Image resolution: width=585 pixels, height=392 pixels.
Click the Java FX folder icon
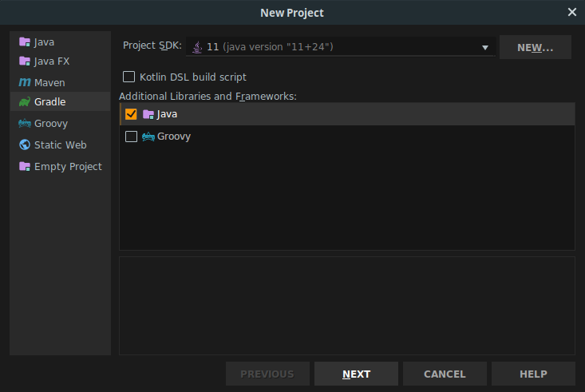point(25,61)
